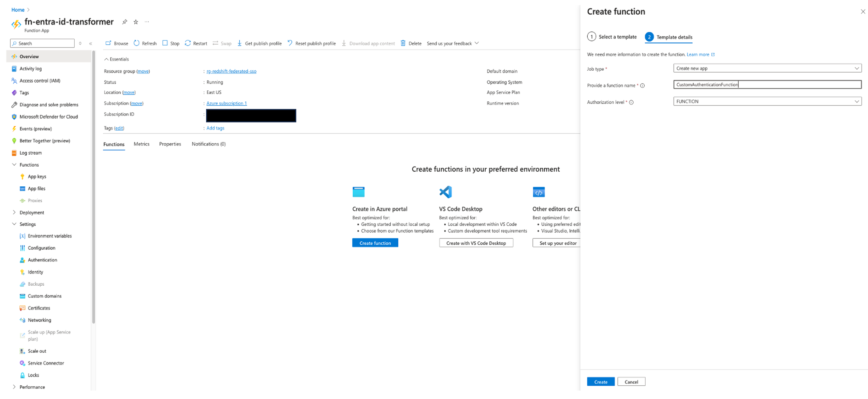Refresh the function app

(145, 43)
